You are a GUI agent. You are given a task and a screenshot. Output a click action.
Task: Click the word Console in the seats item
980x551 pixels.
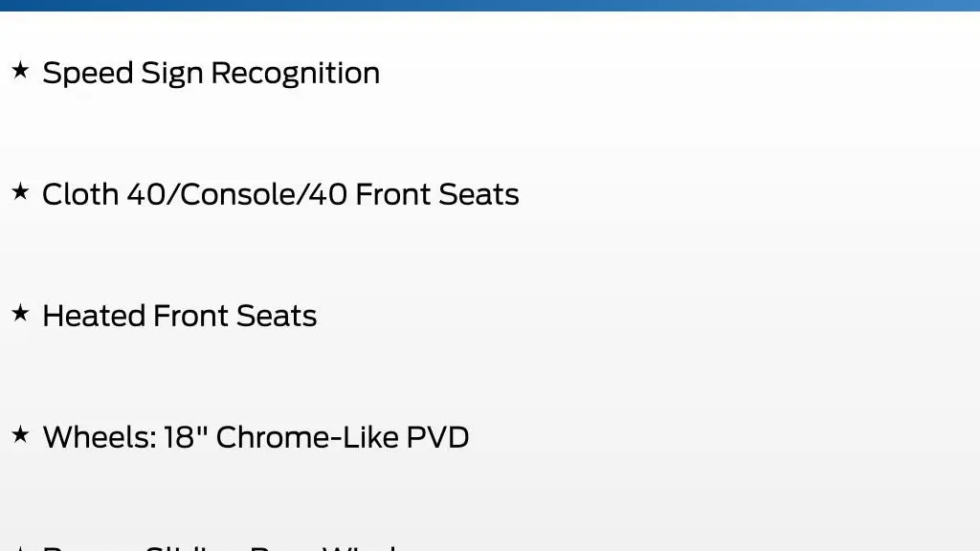click(237, 194)
